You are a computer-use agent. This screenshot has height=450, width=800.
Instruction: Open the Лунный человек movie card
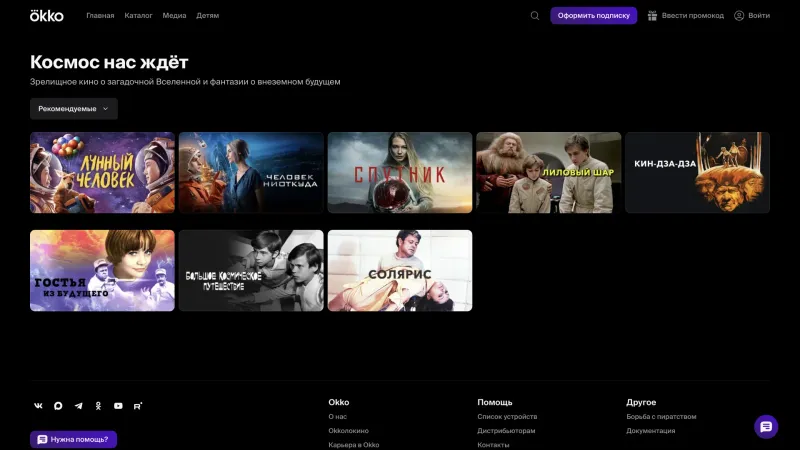(102, 172)
